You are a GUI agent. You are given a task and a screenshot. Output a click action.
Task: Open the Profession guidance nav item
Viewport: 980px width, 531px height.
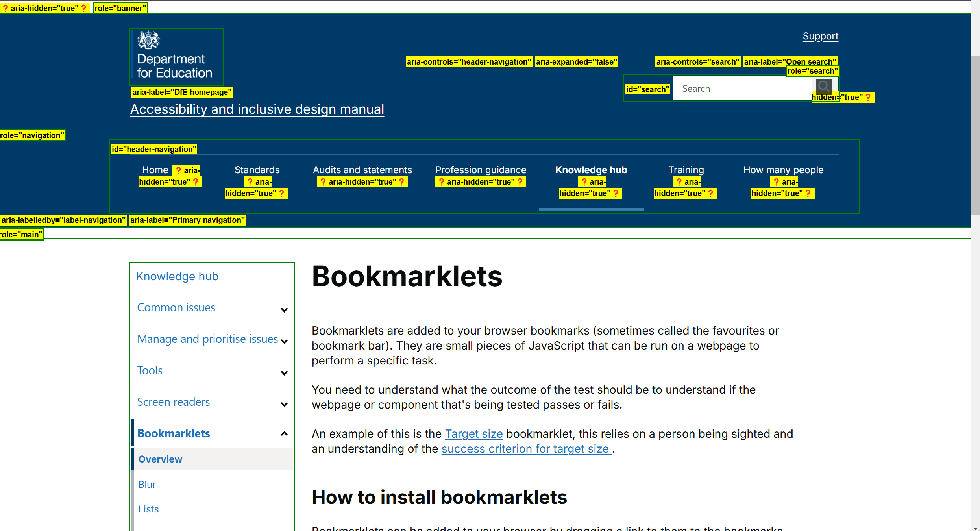click(x=481, y=170)
